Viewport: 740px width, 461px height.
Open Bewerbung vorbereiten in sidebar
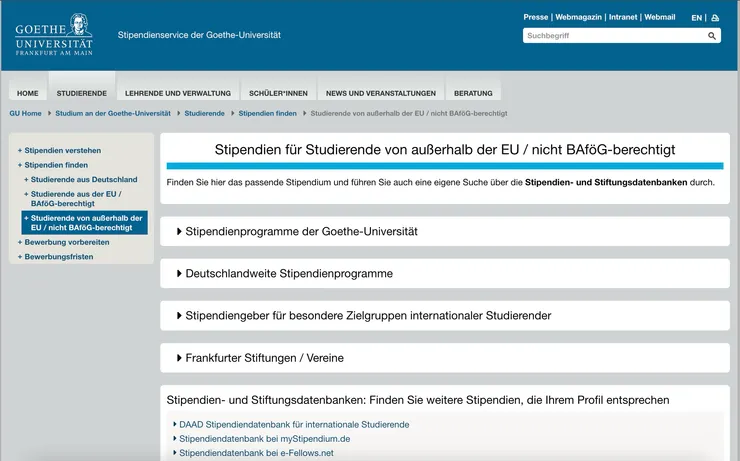click(67, 242)
